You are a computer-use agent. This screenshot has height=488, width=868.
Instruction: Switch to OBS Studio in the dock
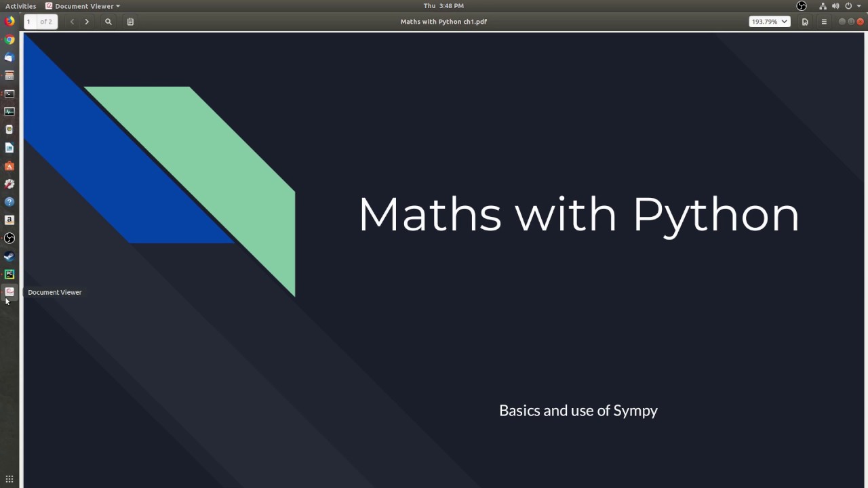coord(9,238)
